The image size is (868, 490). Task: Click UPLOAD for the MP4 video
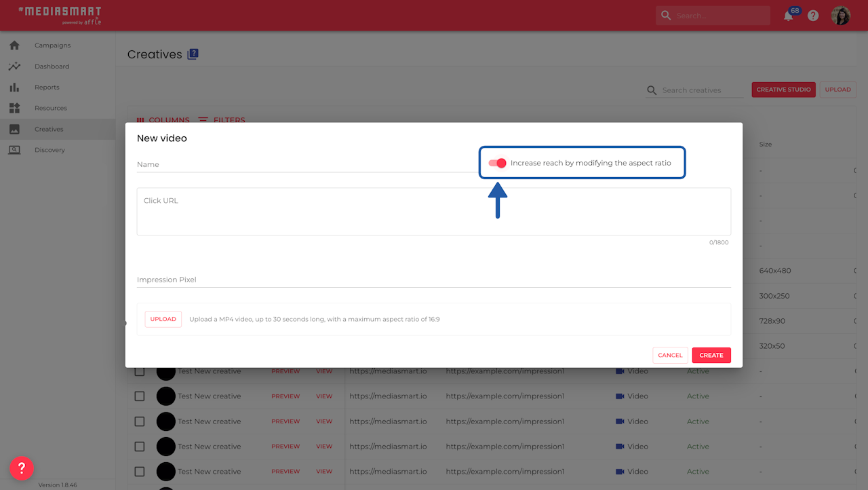[163, 319]
